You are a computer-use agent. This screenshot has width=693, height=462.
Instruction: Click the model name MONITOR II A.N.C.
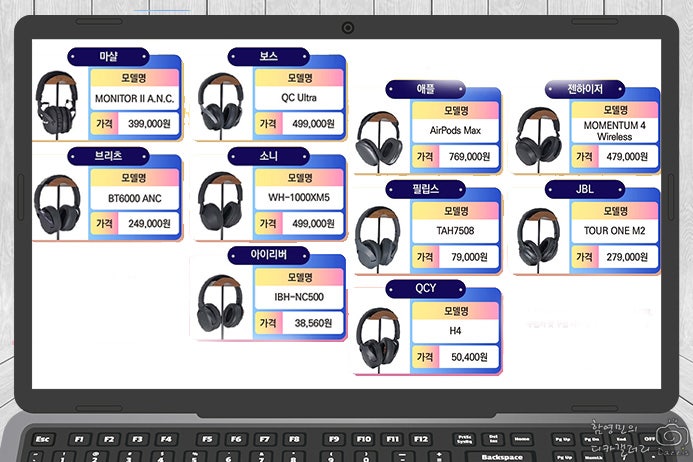tap(134, 99)
